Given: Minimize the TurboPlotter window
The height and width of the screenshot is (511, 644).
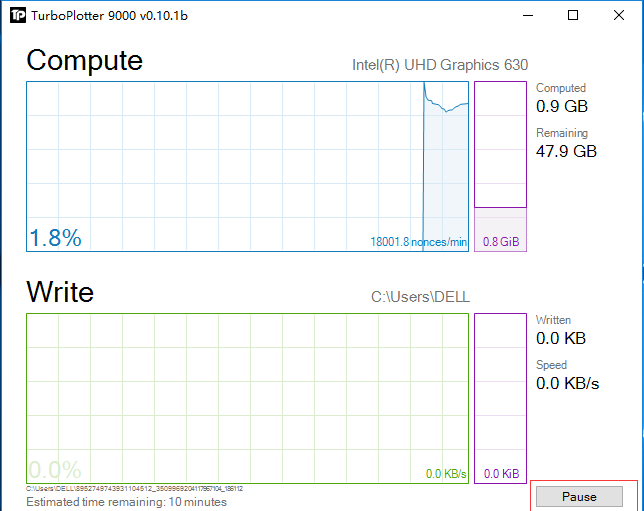Looking at the screenshot, I should point(527,16).
